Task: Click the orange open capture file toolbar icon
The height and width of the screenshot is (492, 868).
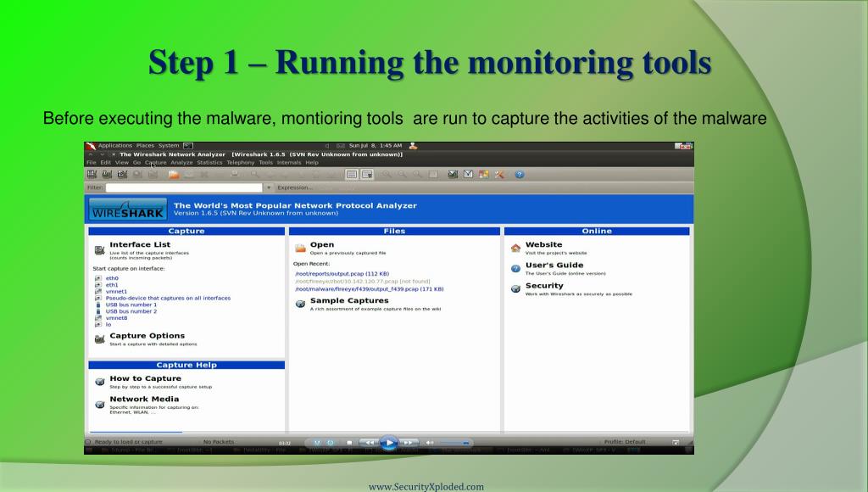Action: (174, 174)
